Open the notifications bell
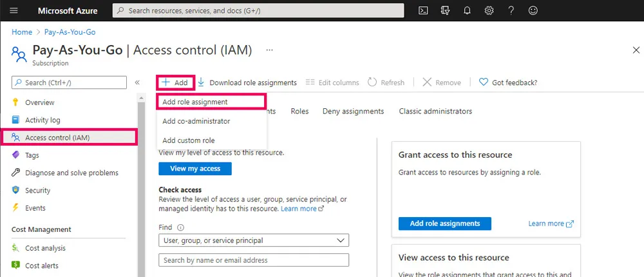The height and width of the screenshot is (277, 644). click(467, 11)
